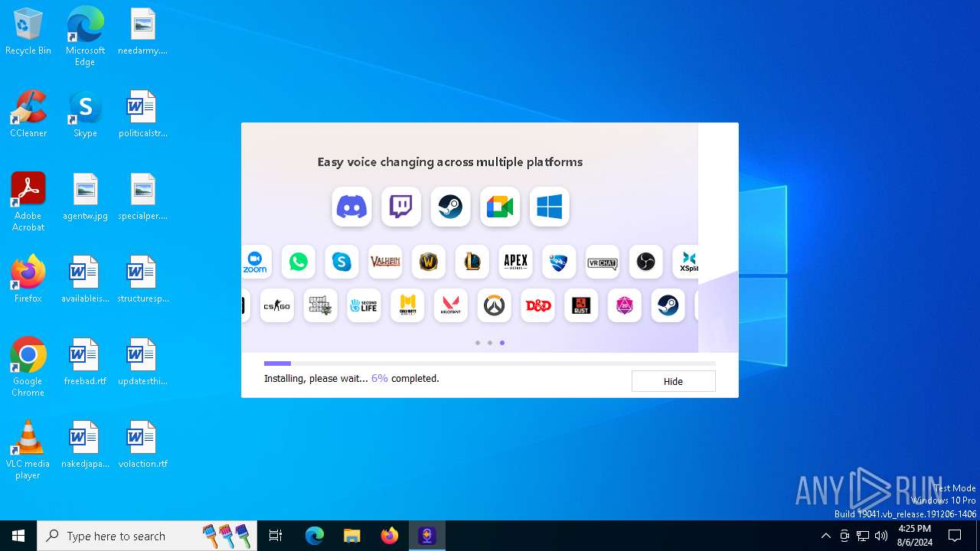Click the XSplit icon
This screenshot has height=551, width=980.
pos(686,262)
